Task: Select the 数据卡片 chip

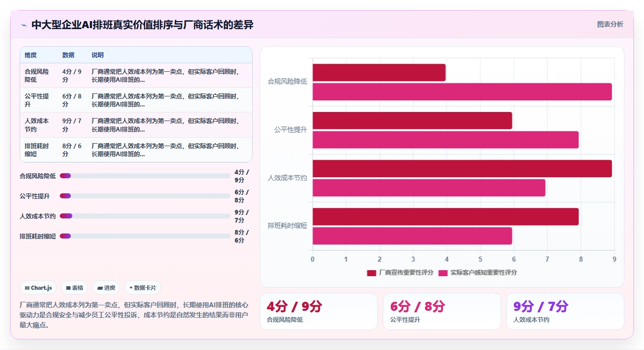Action: tap(143, 288)
